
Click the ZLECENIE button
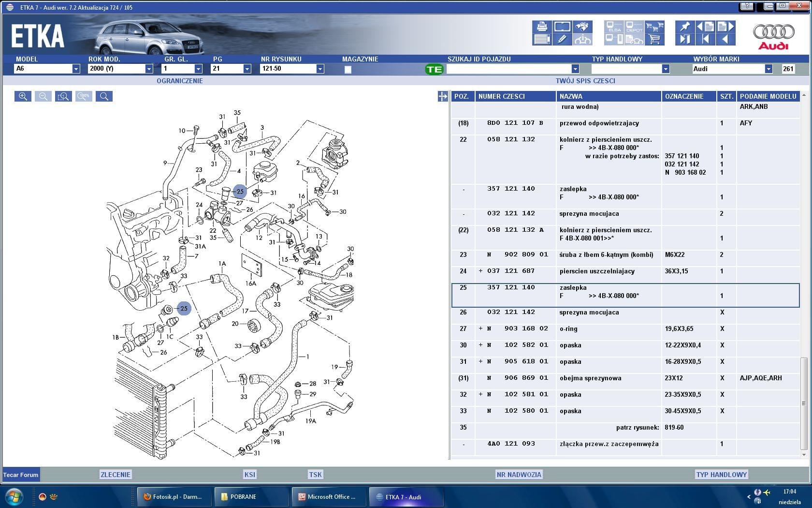tap(115, 475)
